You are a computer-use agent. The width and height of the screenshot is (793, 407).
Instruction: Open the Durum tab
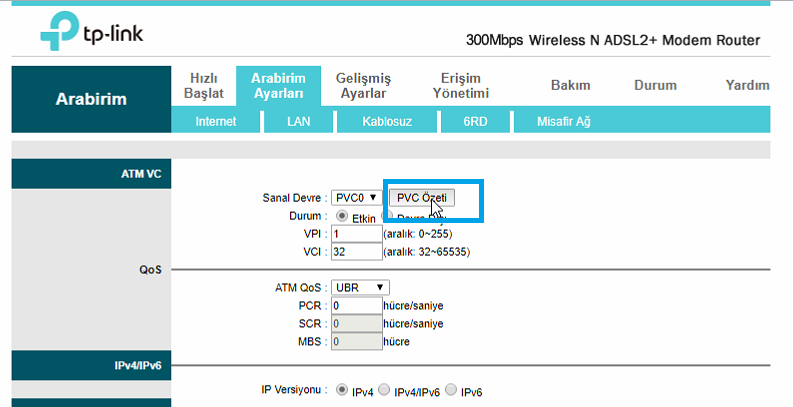[655, 85]
